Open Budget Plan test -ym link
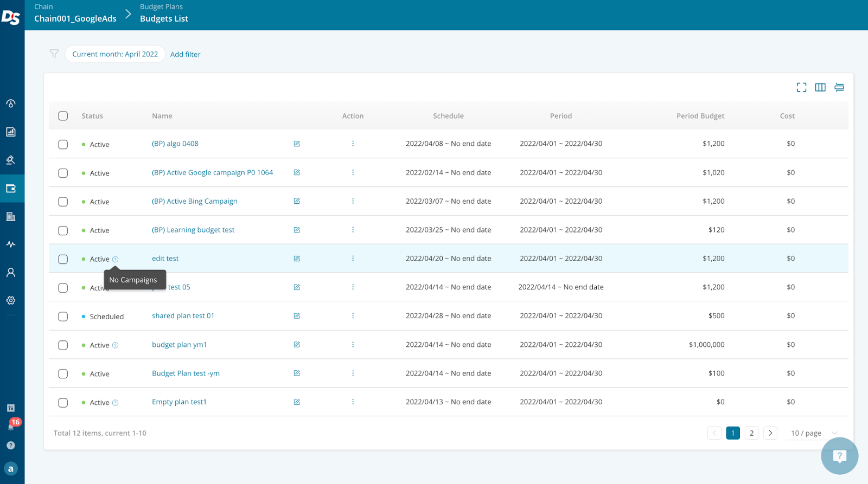 coord(186,373)
